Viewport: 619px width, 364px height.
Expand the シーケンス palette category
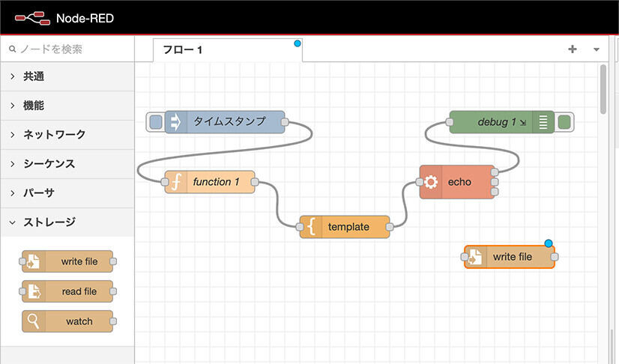(67, 164)
